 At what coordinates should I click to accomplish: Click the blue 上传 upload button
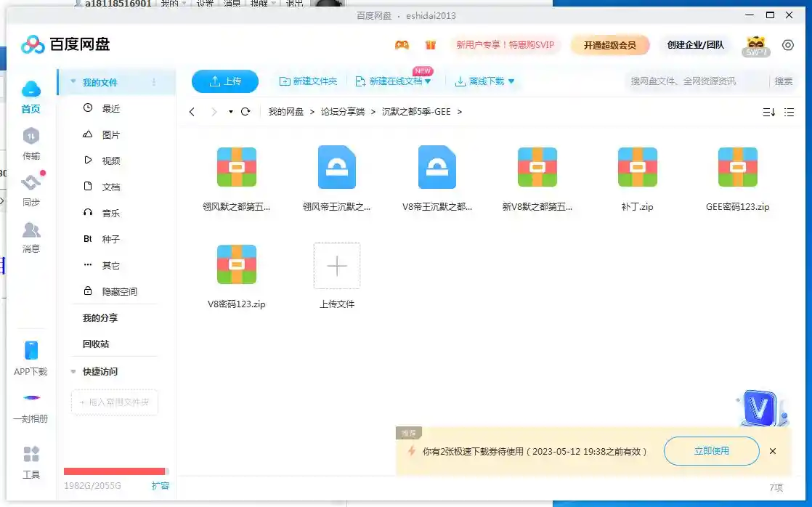tap(225, 81)
